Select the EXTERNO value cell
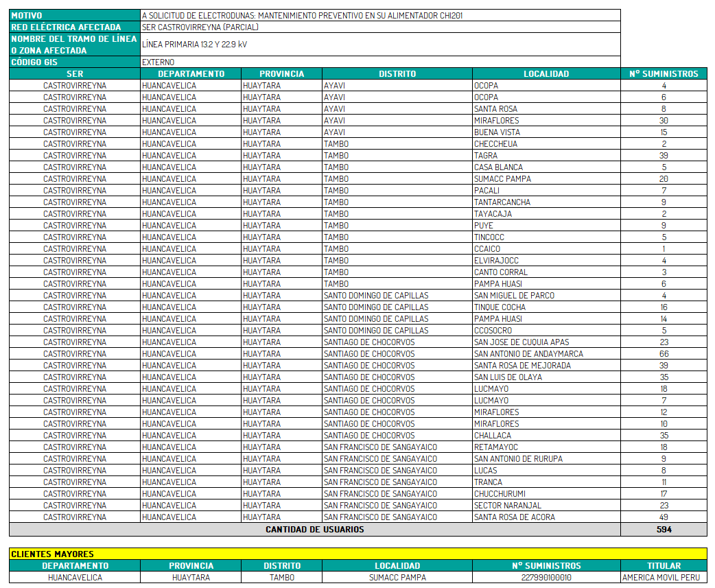715x588 pixels. pyautogui.click(x=380, y=62)
